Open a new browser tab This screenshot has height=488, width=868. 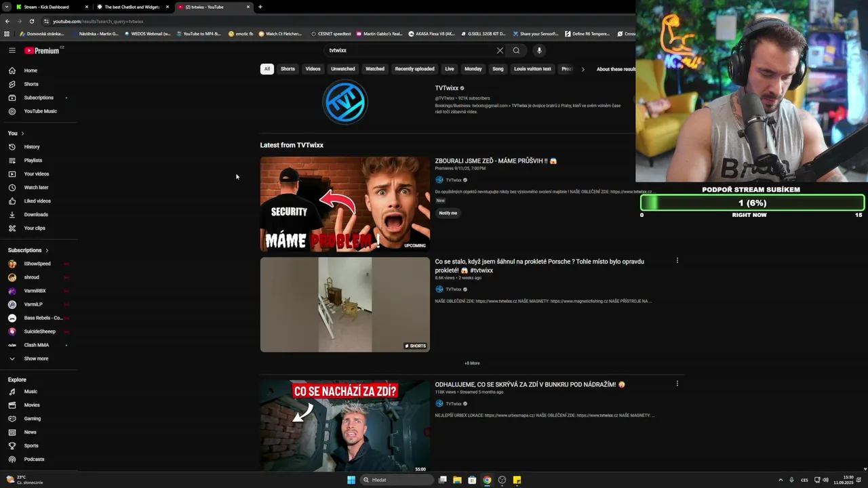pyautogui.click(x=260, y=7)
